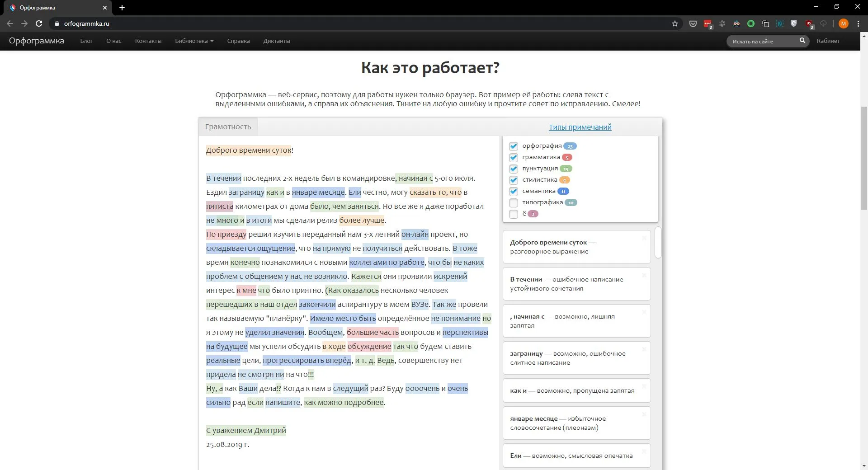The image size is (868, 470).
Task: Focus the 'Искать на сайте' search field
Action: tap(763, 41)
